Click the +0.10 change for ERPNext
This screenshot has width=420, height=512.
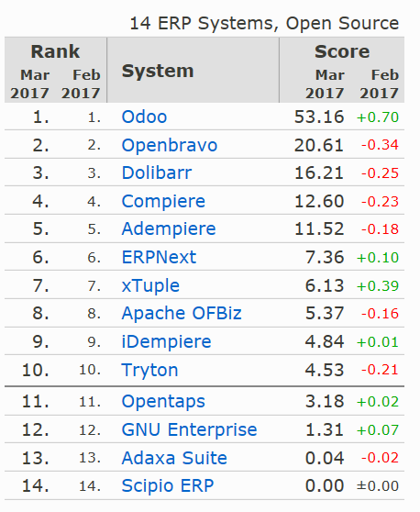coord(378,258)
